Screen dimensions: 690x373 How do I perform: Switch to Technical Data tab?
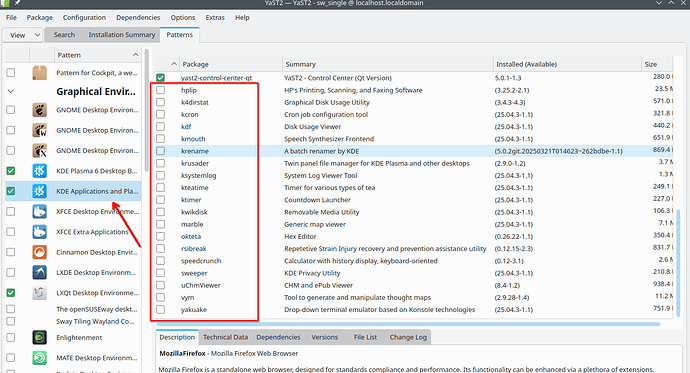(x=225, y=337)
